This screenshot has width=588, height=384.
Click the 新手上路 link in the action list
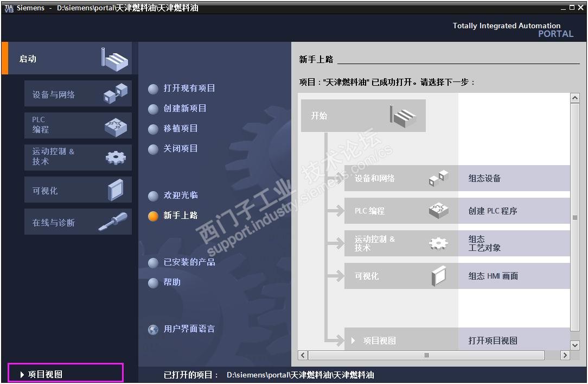pos(181,216)
